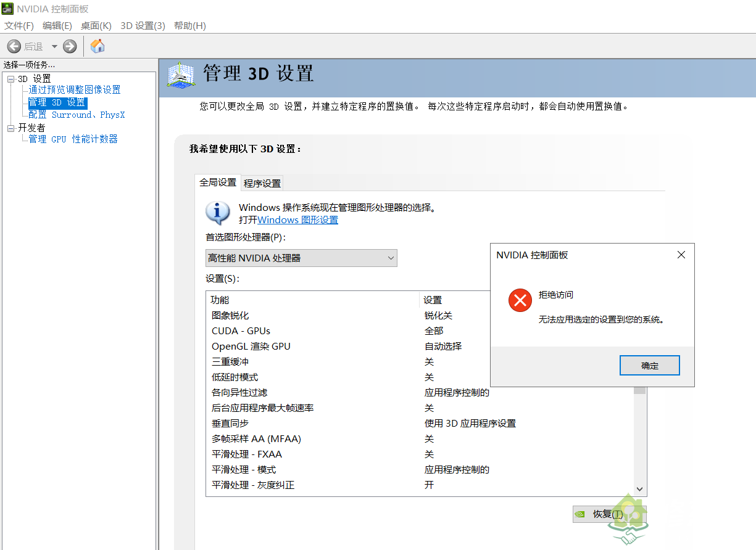Click the back navigation arrow icon
The width and height of the screenshot is (756, 550).
tap(14, 46)
